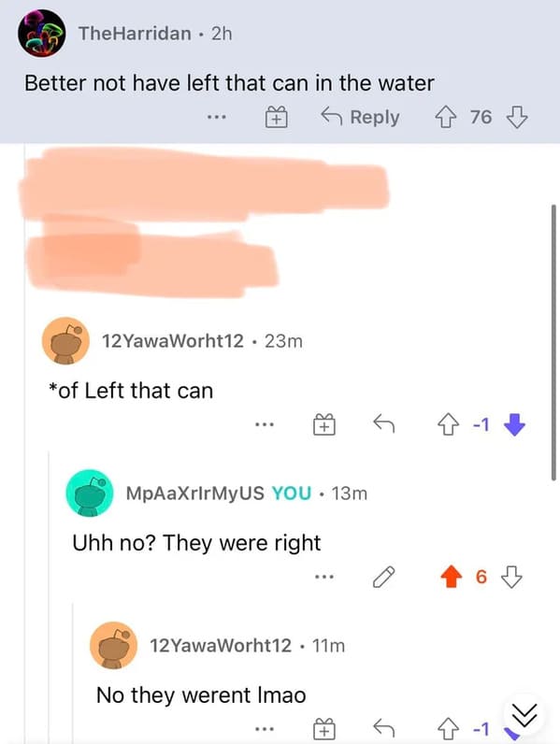Open options menu for "*of Left that can" comment
This screenshot has width=560, height=744.
click(x=265, y=424)
